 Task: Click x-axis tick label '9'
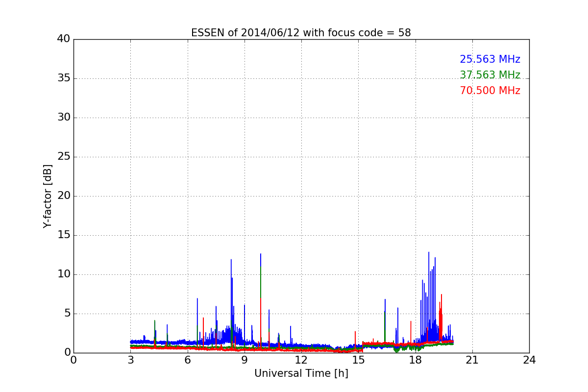(245, 360)
